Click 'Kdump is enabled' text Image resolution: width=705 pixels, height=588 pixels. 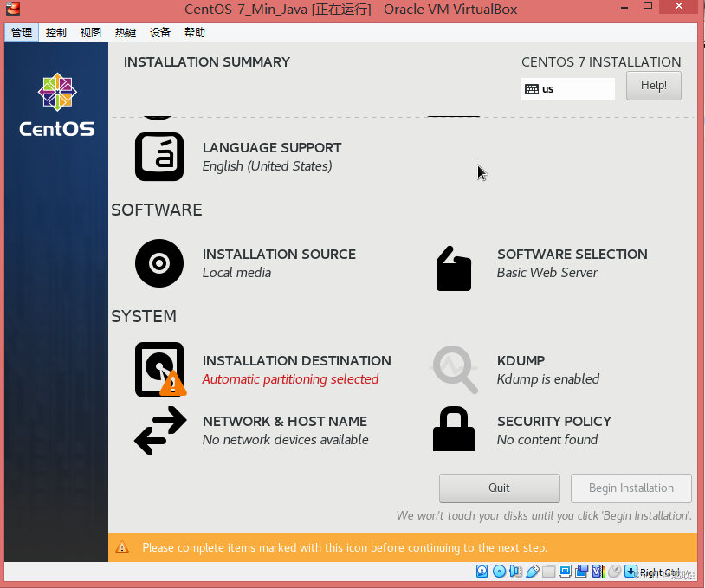tap(548, 379)
